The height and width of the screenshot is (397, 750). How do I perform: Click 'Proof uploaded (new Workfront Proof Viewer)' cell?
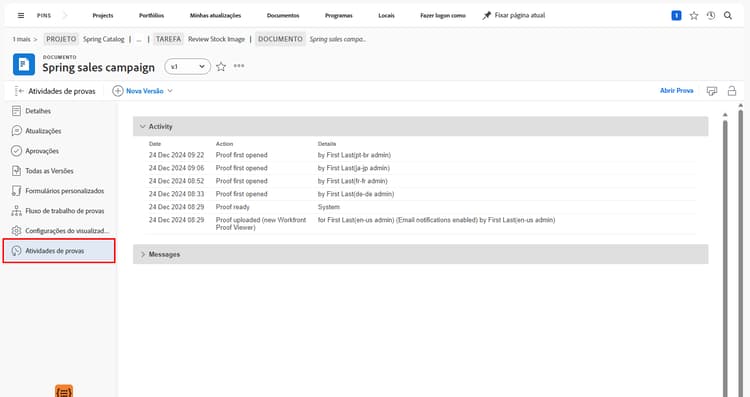[x=261, y=223]
